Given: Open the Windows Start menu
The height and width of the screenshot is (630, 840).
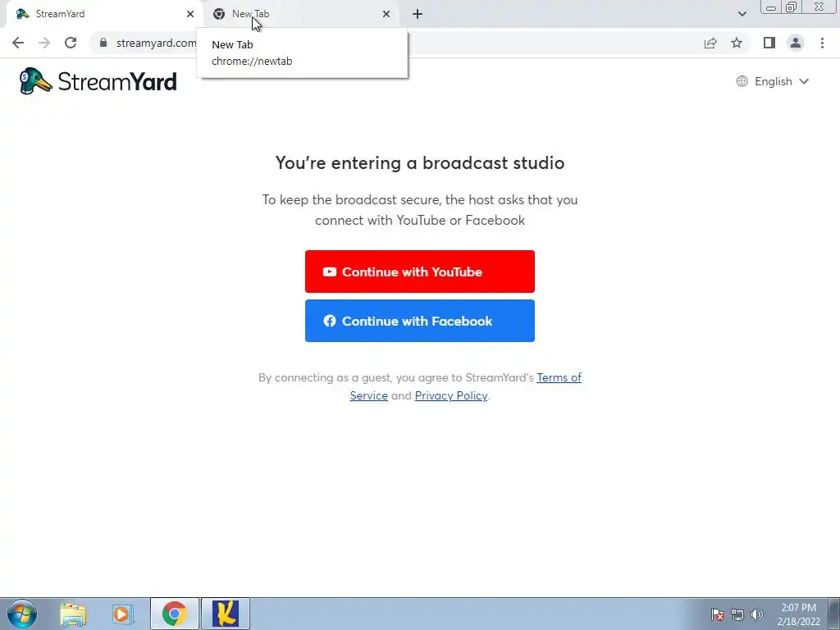Looking at the screenshot, I should point(21,614).
